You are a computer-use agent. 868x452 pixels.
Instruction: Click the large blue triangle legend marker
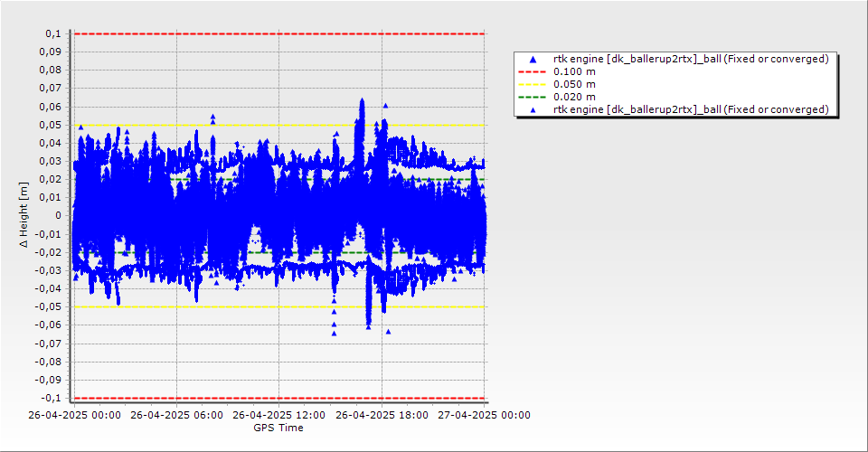click(533, 59)
